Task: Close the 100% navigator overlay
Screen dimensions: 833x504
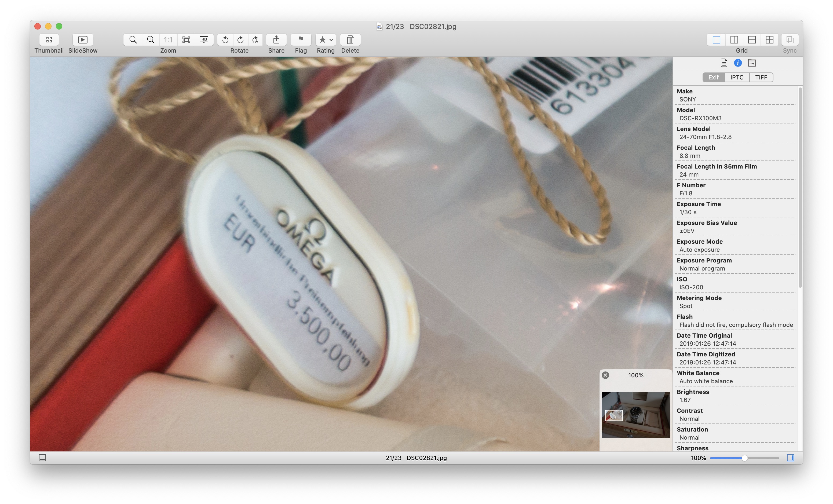Action: tap(605, 375)
